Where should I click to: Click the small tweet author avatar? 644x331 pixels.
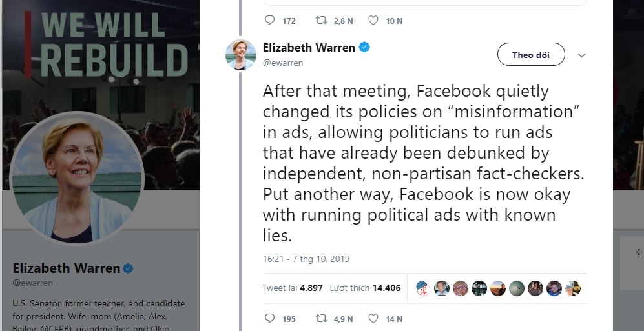(x=241, y=55)
